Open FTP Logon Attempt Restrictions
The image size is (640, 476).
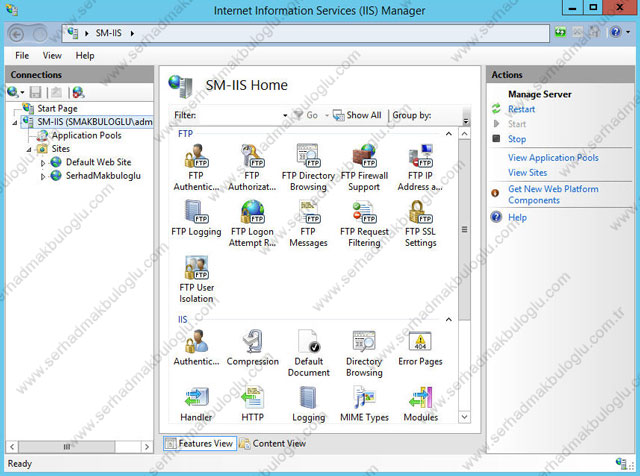click(x=252, y=223)
